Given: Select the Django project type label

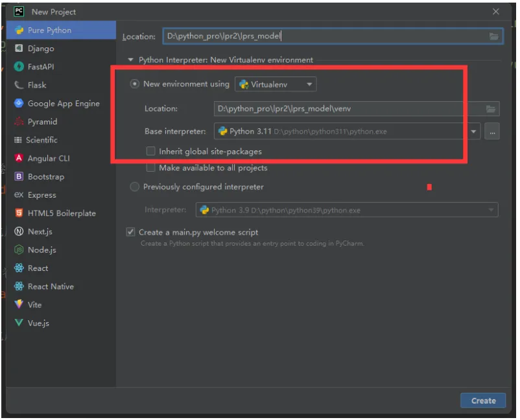Looking at the screenshot, I should 41,49.
